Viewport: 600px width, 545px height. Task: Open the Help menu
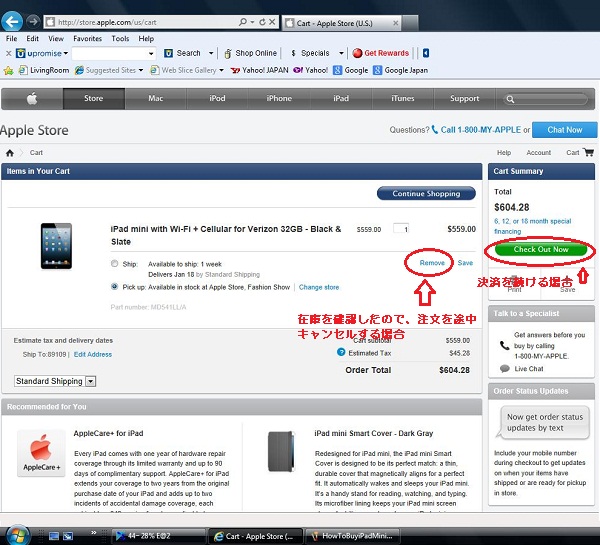coord(146,39)
